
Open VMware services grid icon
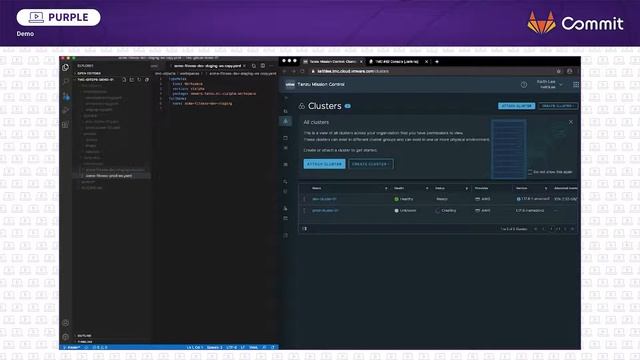tap(576, 84)
